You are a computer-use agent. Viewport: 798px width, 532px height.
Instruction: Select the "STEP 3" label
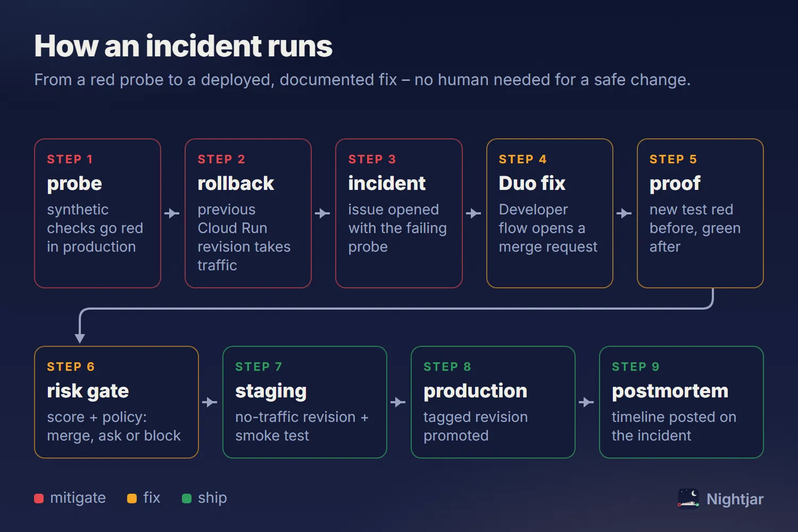click(x=372, y=159)
